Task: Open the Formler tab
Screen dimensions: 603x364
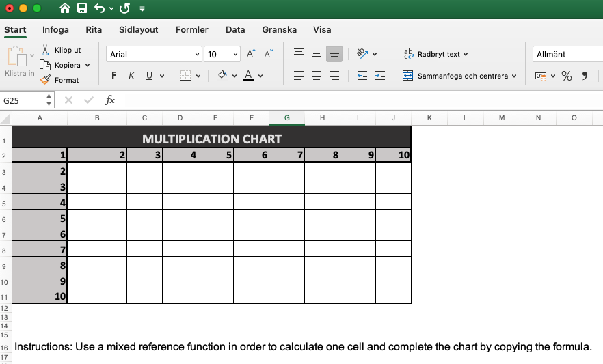Action: click(192, 29)
